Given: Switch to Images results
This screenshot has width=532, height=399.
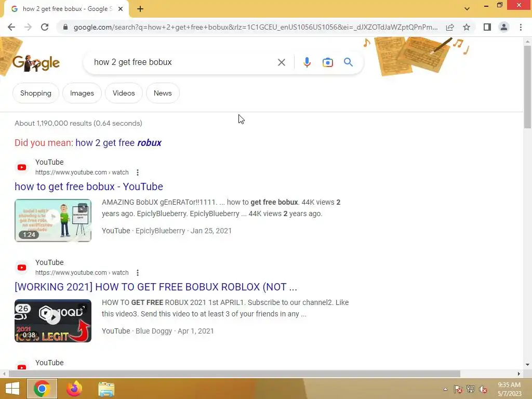Looking at the screenshot, I should point(82,93).
